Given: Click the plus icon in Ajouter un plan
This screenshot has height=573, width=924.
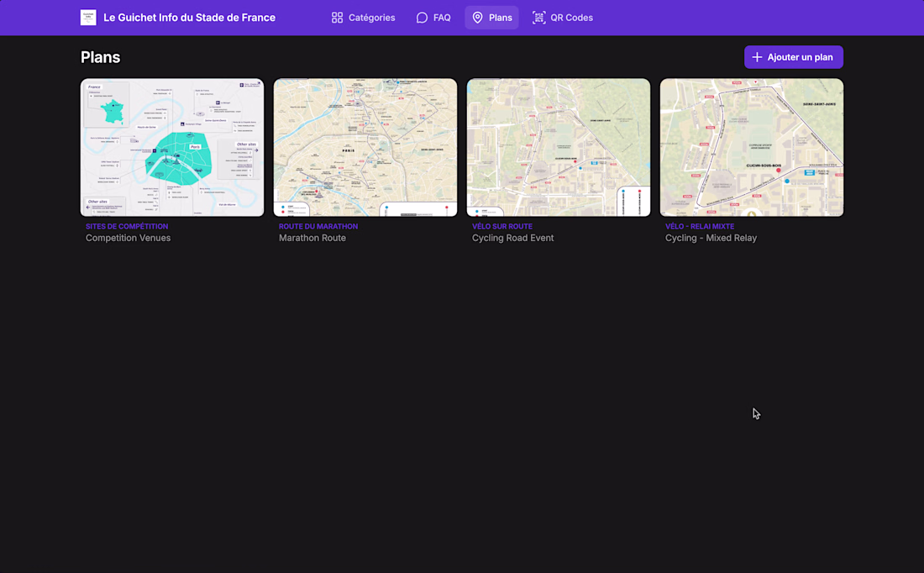Looking at the screenshot, I should [x=757, y=57].
